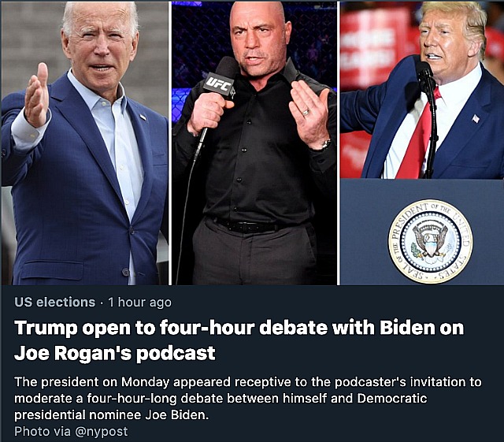
Task: Open the right photo of man at podium
Action: (422, 143)
